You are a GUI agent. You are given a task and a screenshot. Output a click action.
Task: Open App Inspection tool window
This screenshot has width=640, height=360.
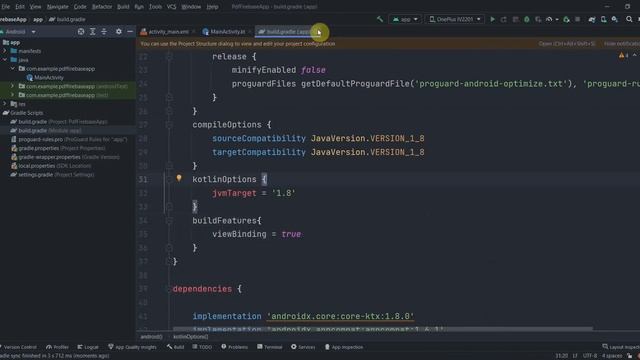[x=344, y=347]
